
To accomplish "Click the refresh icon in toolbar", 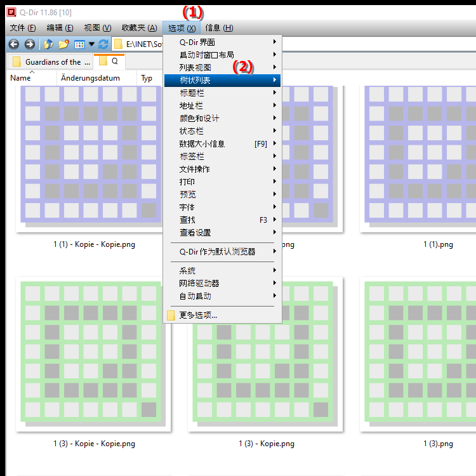I will click(x=103, y=44).
